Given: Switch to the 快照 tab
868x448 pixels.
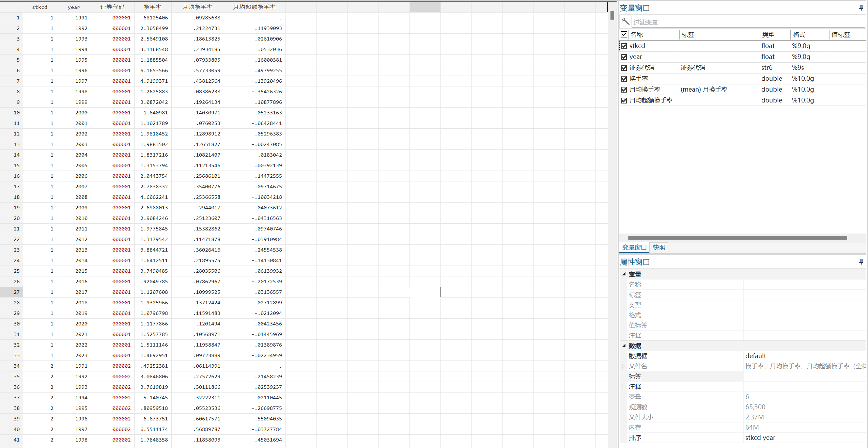Looking at the screenshot, I should (659, 247).
